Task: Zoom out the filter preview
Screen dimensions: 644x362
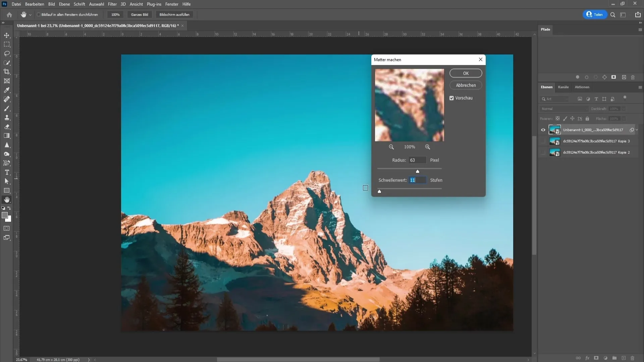Action: (x=391, y=147)
